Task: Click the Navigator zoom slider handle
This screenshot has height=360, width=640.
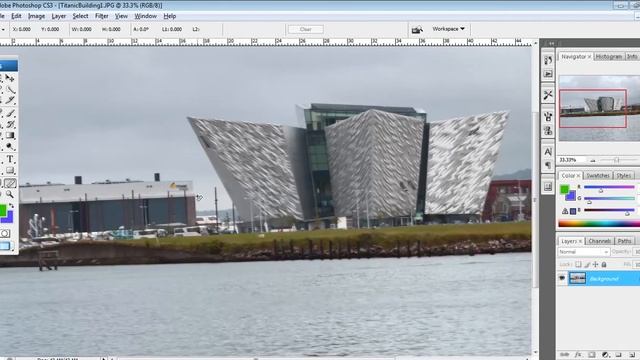Action: [617, 160]
